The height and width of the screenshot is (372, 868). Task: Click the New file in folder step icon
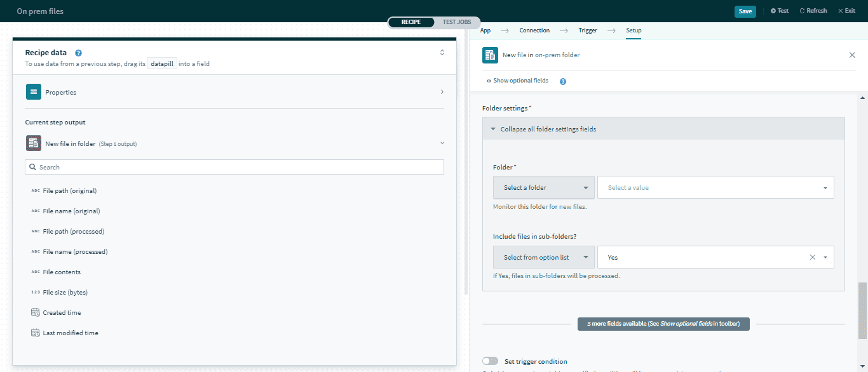click(x=34, y=143)
